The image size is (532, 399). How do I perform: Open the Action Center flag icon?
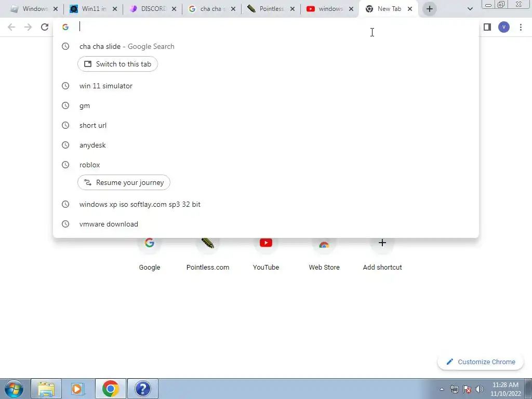point(467,389)
